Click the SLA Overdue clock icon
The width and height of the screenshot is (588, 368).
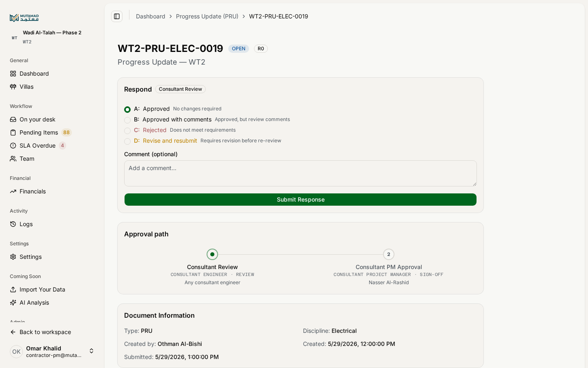(x=13, y=146)
